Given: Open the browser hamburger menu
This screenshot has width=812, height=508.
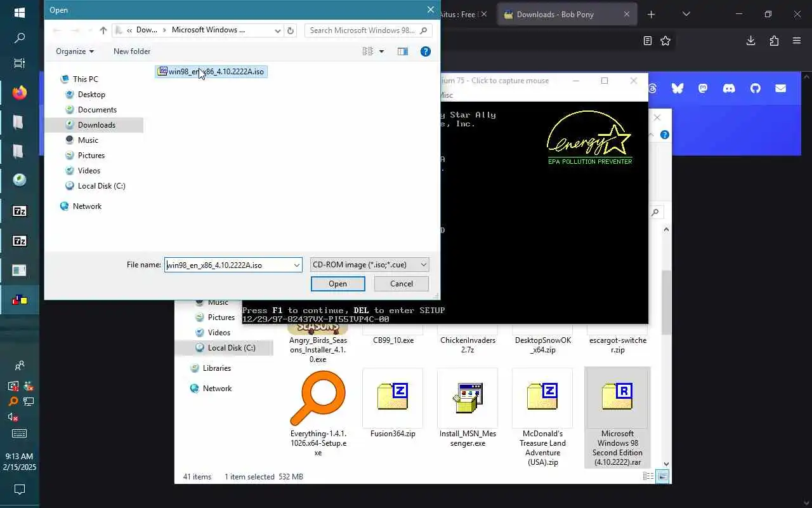Looking at the screenshot, I should (x=797, y=41).
